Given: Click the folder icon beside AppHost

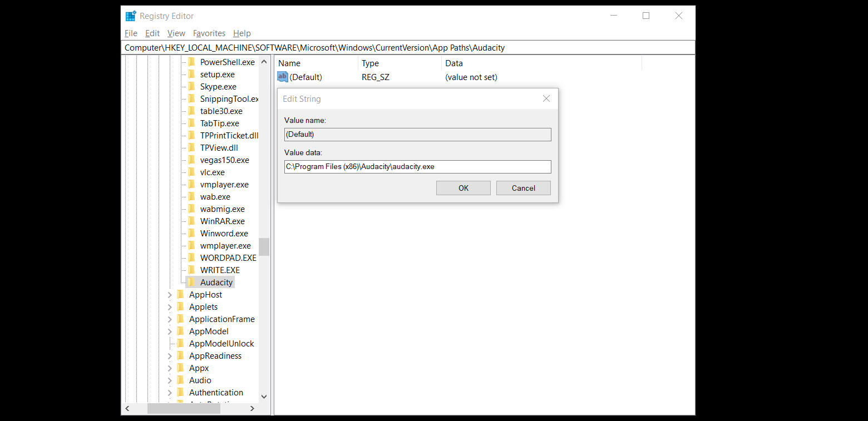Looking at the screenshot, I should 180,294.
